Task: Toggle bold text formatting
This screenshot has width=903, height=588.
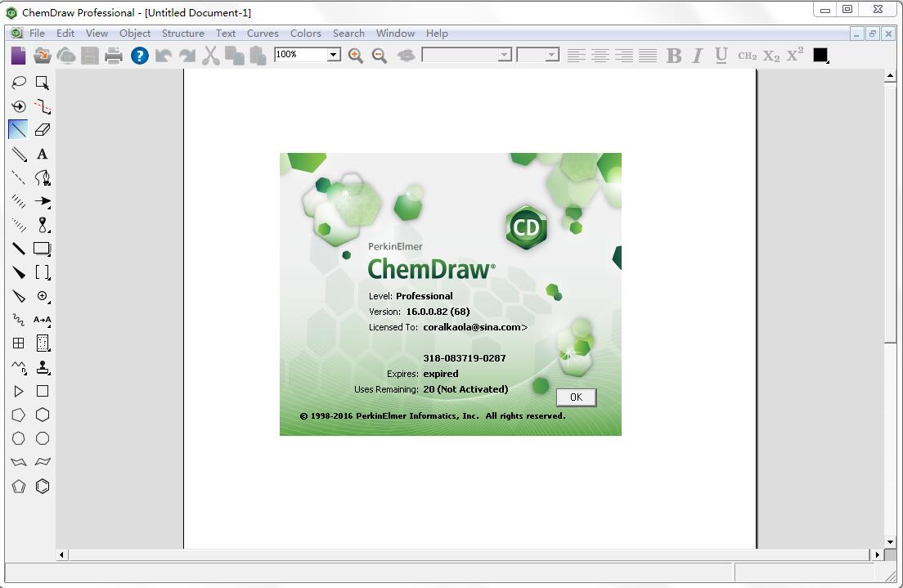Action: tap(673, 56)
